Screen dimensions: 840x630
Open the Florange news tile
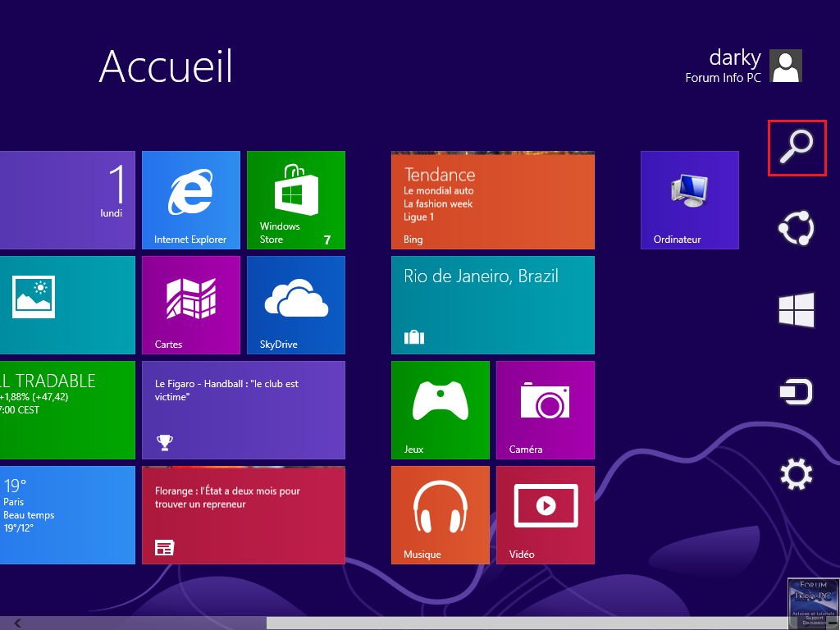click(243, 515)
